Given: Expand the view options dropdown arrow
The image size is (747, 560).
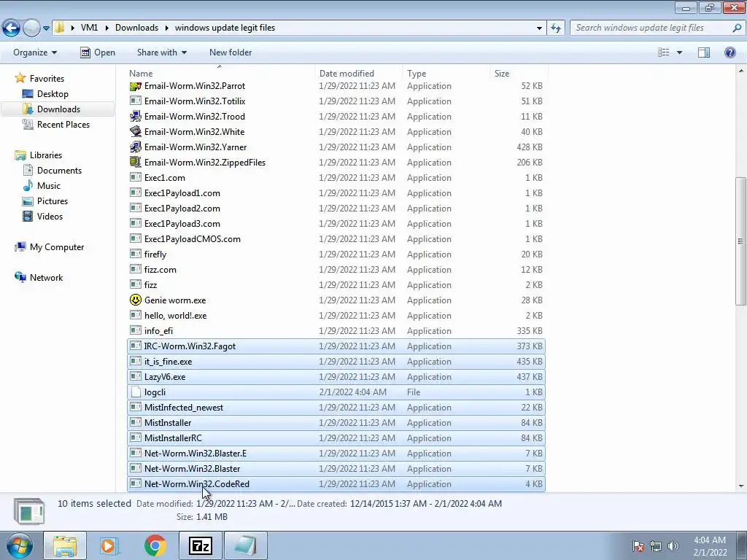Looking at the screenshot, I should (679, 52).
